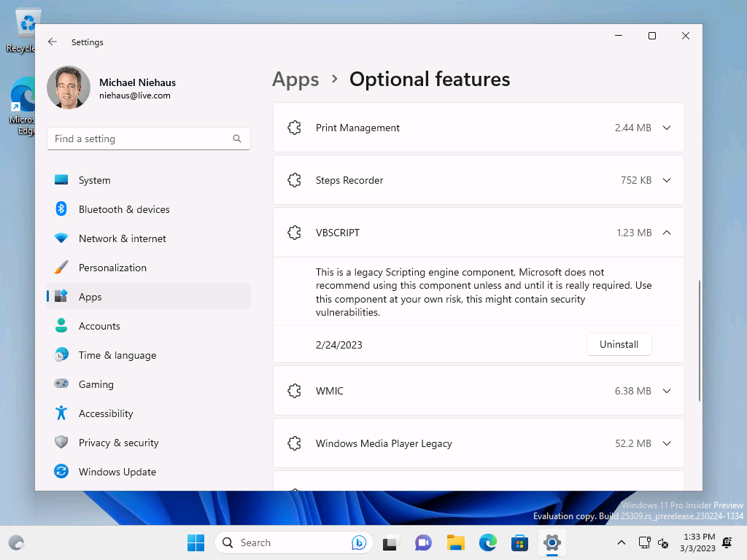Open the notification bell in the system tray
The height and width of the screenshot is (560, 747).
pyautogui.click(x=727, y=542)
